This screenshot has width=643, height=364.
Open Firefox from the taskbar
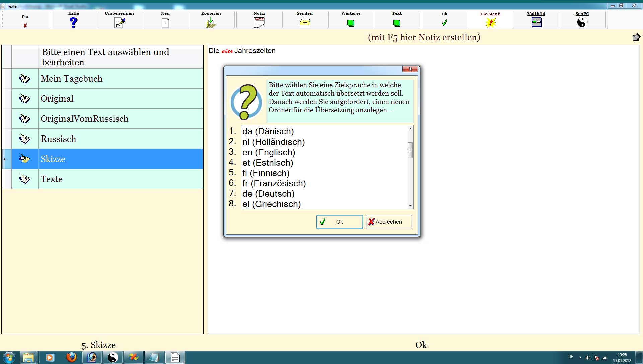pos(71,357)
